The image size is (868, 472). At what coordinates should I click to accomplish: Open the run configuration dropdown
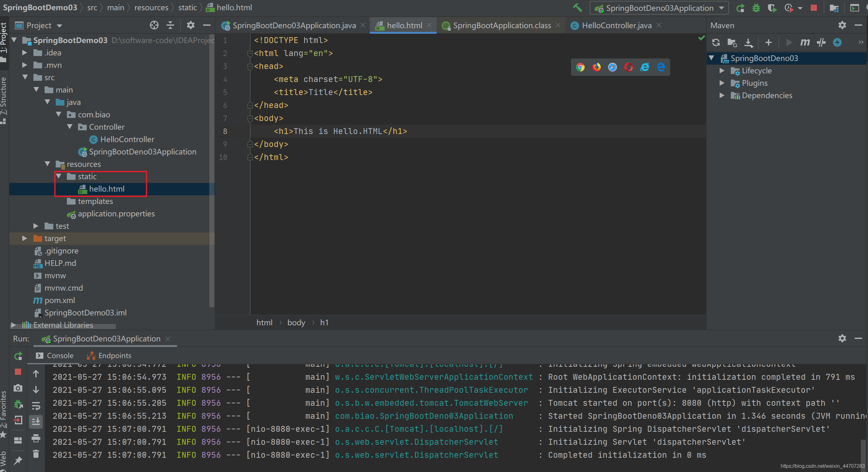point(659,8)
